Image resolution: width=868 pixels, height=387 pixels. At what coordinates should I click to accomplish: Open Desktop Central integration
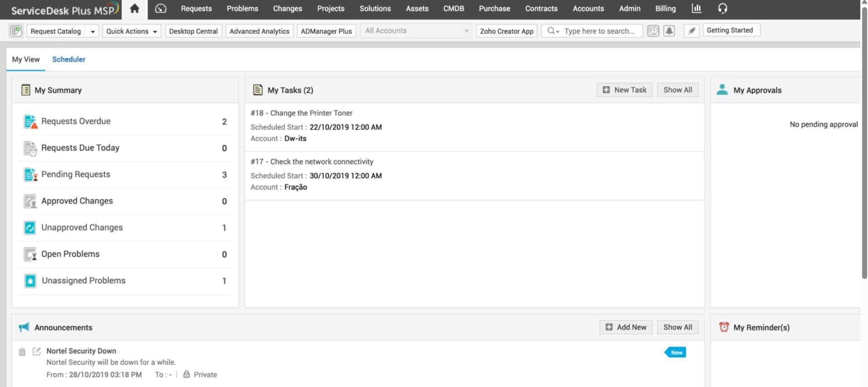[x=193, y=31]
